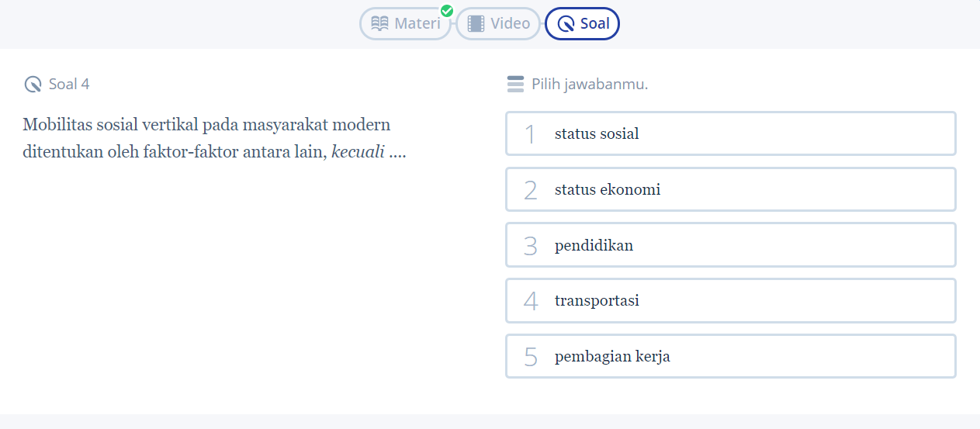Select the "pembagian kerja" option
This screenshot has width=980, height=429.
730,357
